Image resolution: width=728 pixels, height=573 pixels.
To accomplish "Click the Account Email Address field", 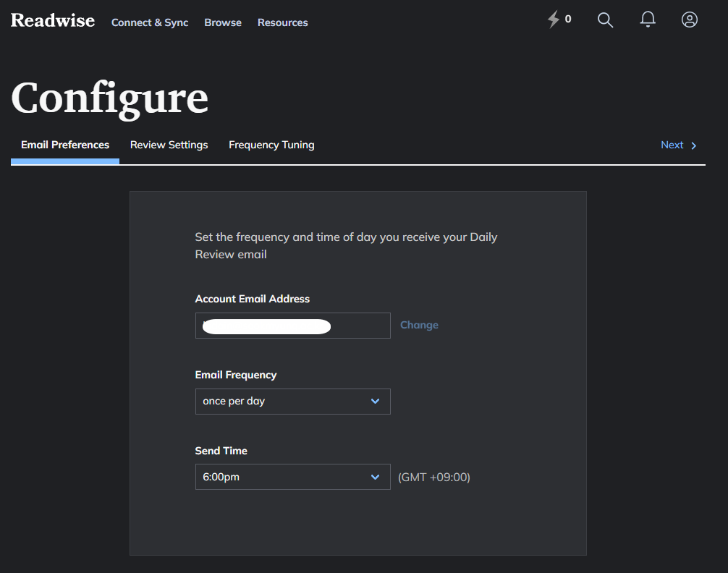I will coord(292,326).
